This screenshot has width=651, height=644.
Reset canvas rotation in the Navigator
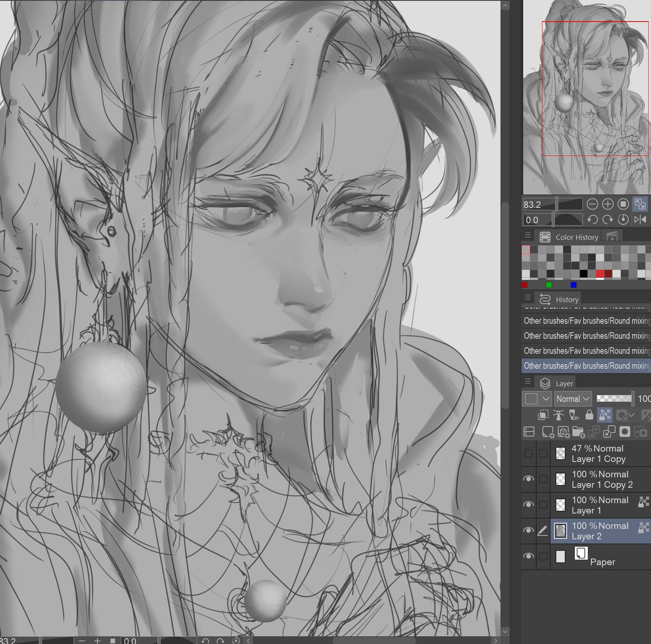point(623,219)
